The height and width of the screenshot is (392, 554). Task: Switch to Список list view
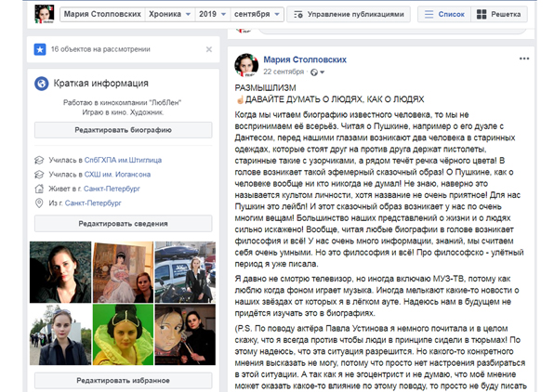pos(444,15)
